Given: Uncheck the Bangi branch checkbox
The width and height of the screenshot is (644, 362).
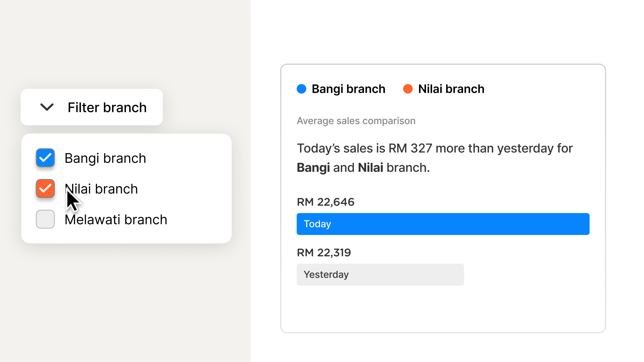Looking at the screenshot, I should coord(45,158).
